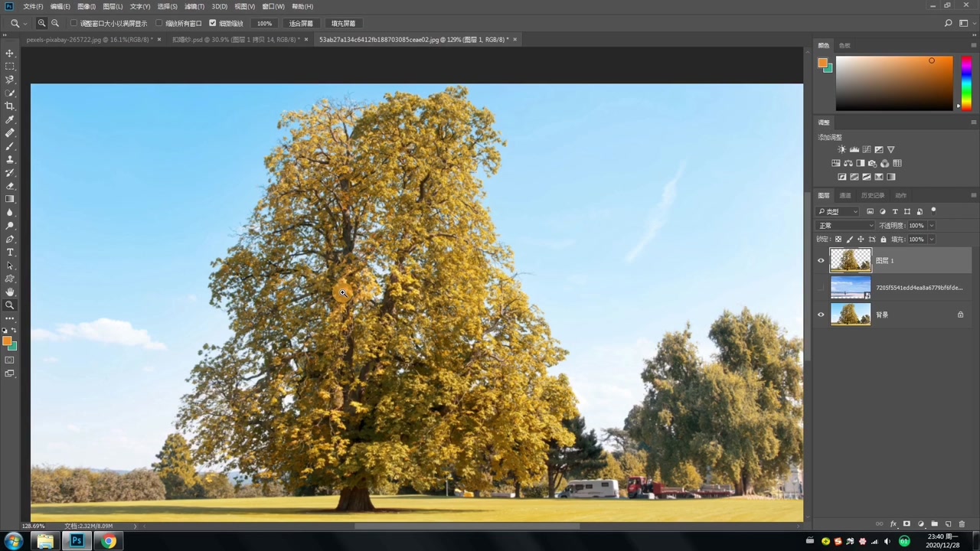Open the blend mode 正常 dropdown
The height and width of the screenshot is (551, 980).
[846, 226]
